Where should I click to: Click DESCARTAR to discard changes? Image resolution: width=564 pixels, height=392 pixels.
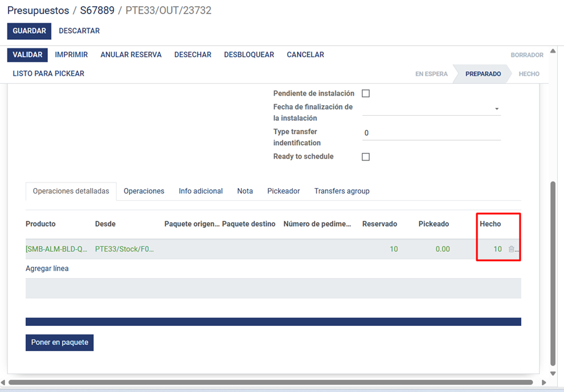click(x=79, y=31)
